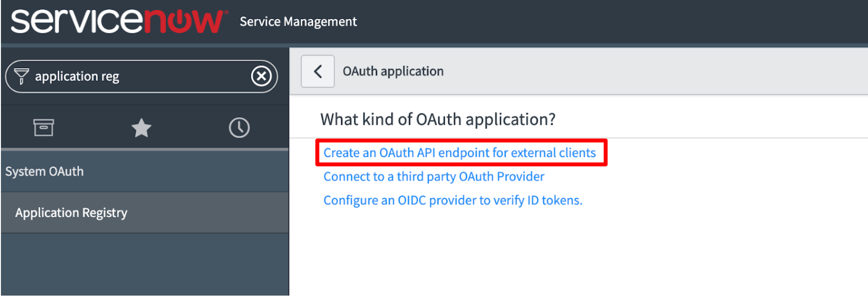Create an OAuth API endpoint for external clients
The width and height of the screenshot is (868, 297).
click(459, 153)
